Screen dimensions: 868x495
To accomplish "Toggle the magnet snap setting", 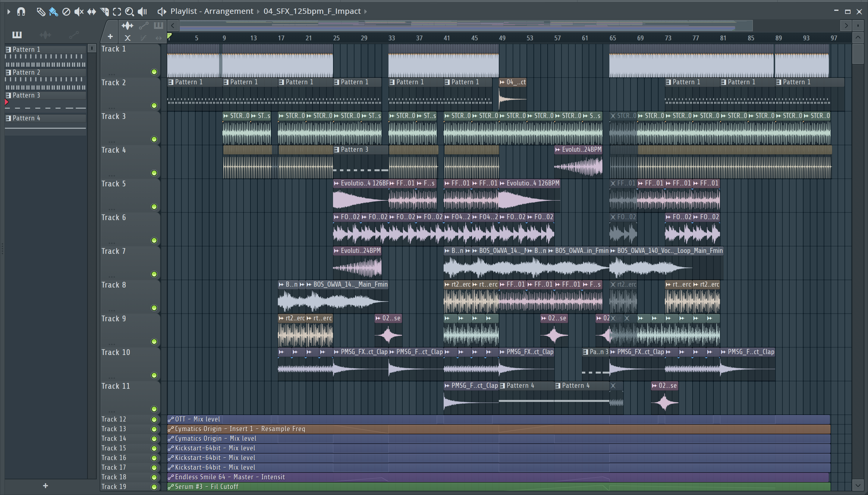I will (21, 11).
